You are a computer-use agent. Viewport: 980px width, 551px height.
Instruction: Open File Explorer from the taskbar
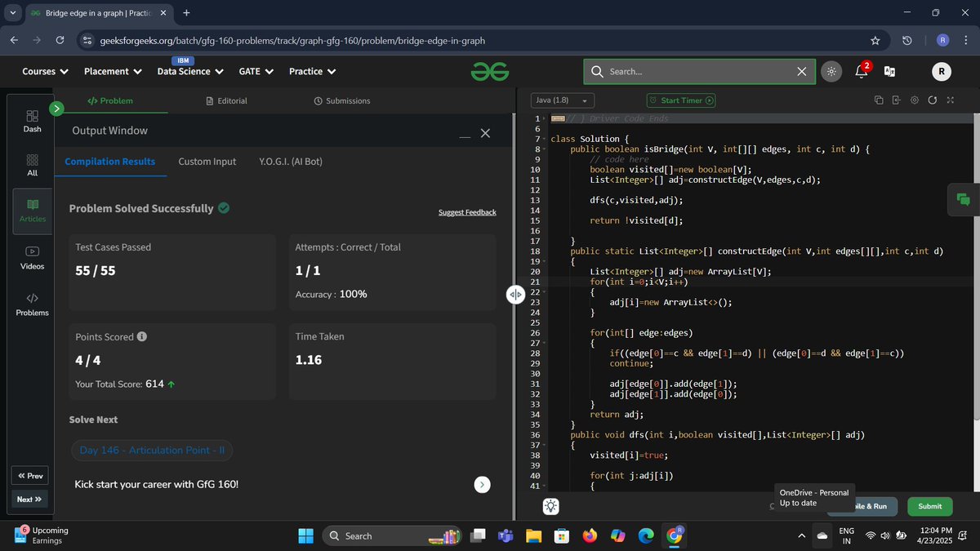click(x=533, y=535)
